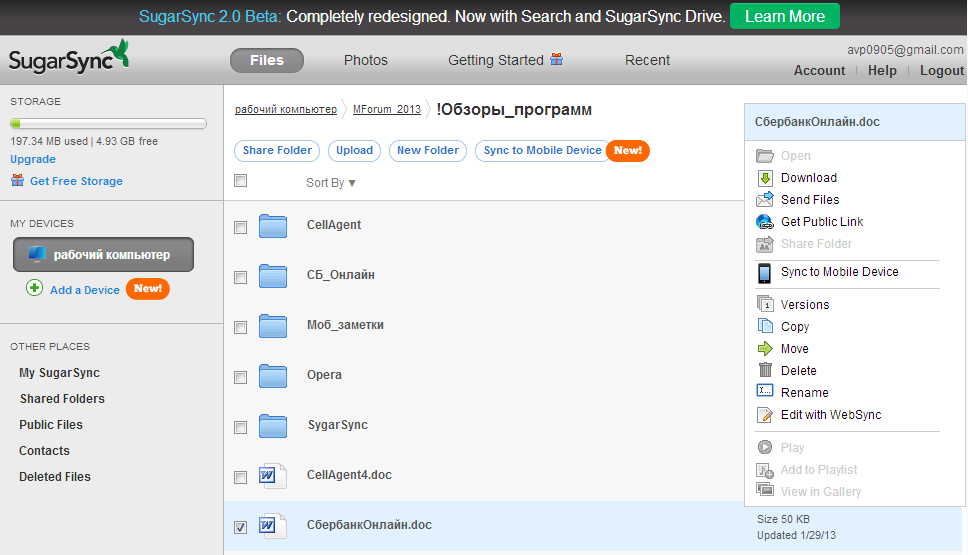Open the Recent tab

point(647,61)
